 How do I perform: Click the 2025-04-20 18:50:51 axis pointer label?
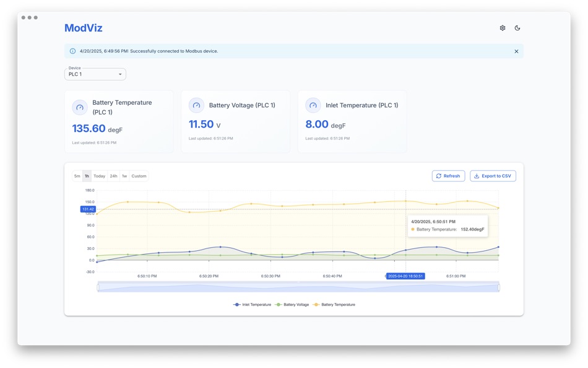click(x=405, y=276)
